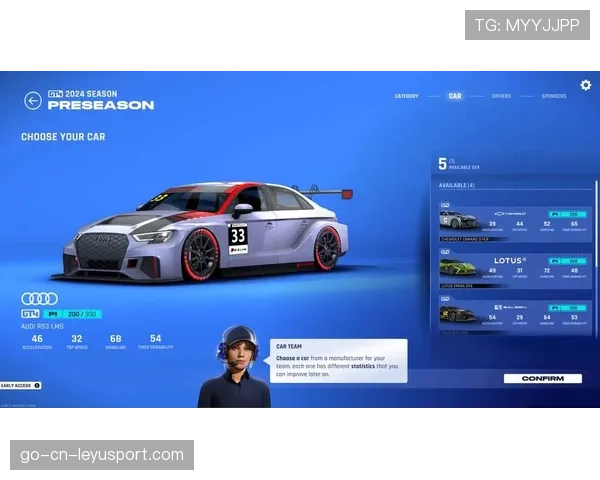Click the Audi top speed value 32
The width and height of the screenshot is (600, 480).
[77, 338]
